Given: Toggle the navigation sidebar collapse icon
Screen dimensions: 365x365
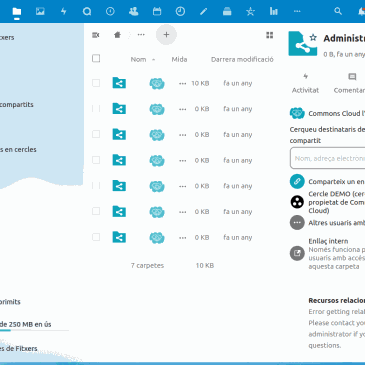Looking at the screenshot, I should pyautogui.click(x=96, y=35).
